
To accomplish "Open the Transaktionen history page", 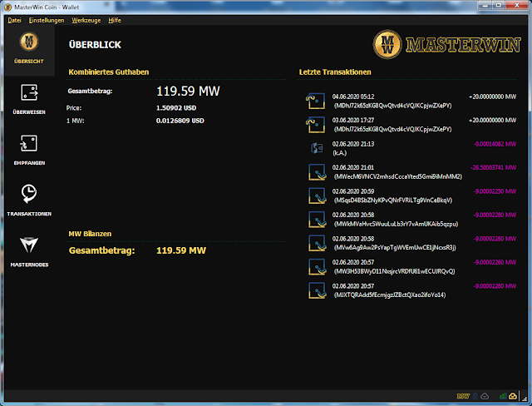I will pyautogui.click(x=29, y=201).
